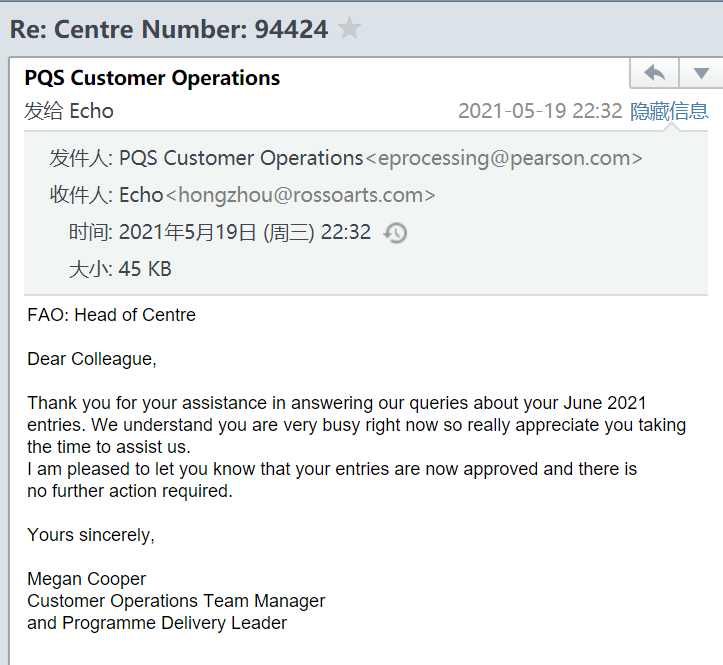
Task: Click recipient name Echo in 收件人 row
Action: [141, 195]
